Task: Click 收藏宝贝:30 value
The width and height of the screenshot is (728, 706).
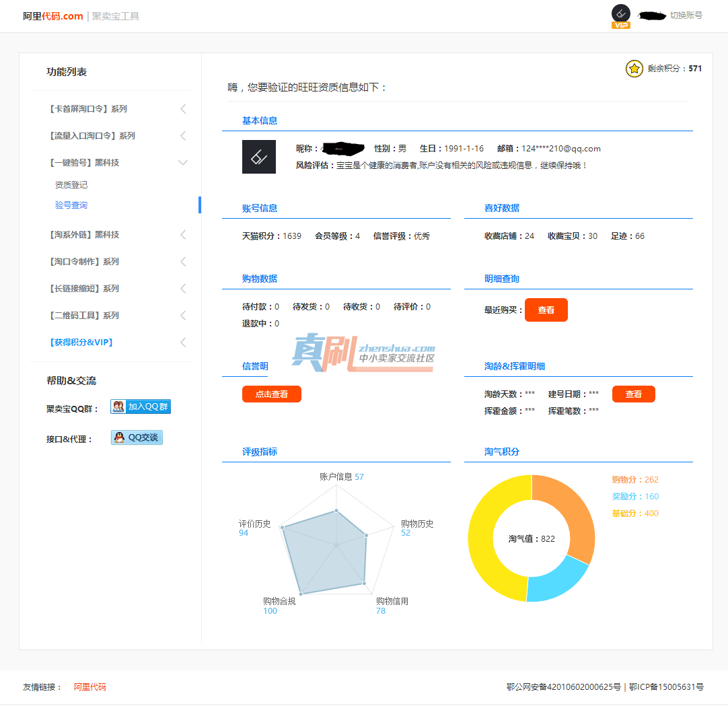Action: click(x=572, y=236)
